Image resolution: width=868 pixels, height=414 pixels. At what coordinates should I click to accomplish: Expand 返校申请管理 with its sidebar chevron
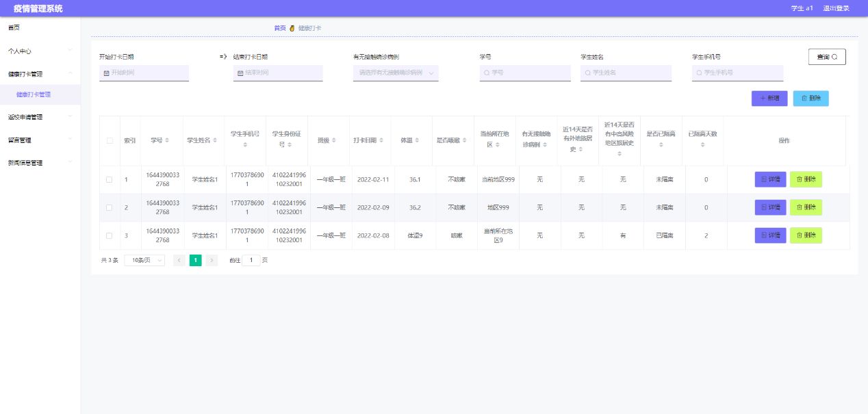click(70, 116)
